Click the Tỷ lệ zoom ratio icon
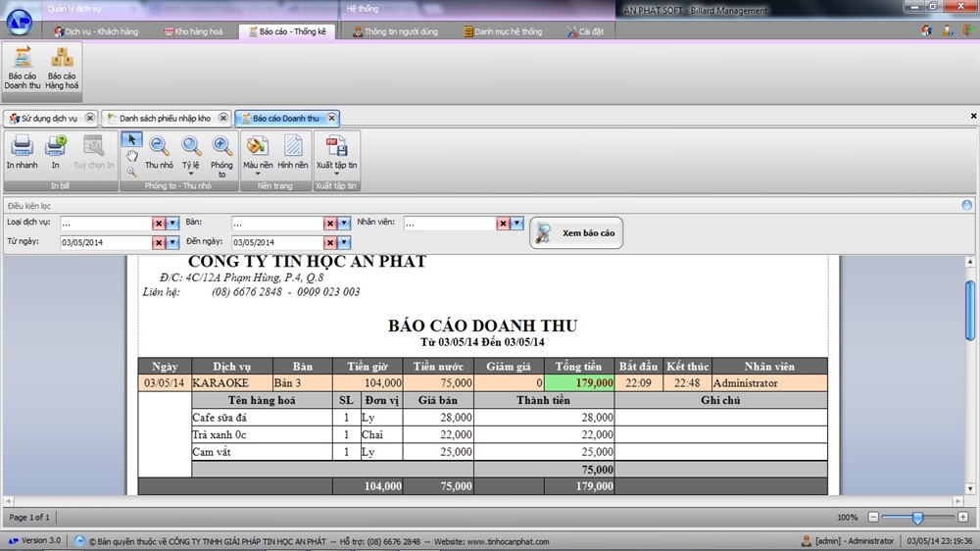The height and width of the screenshot is (551, 980). point(191,156)
